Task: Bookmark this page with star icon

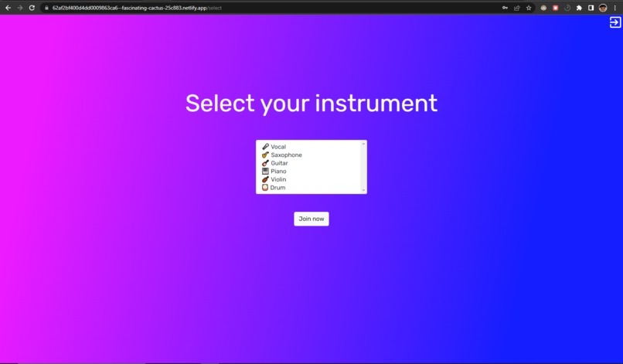Action: (529, 8)
